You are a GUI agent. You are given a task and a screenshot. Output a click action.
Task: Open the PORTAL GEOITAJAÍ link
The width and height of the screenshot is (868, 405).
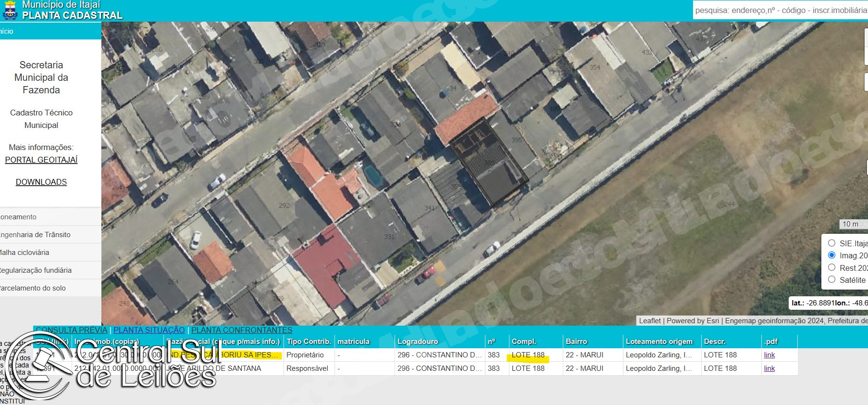(41, 160)
